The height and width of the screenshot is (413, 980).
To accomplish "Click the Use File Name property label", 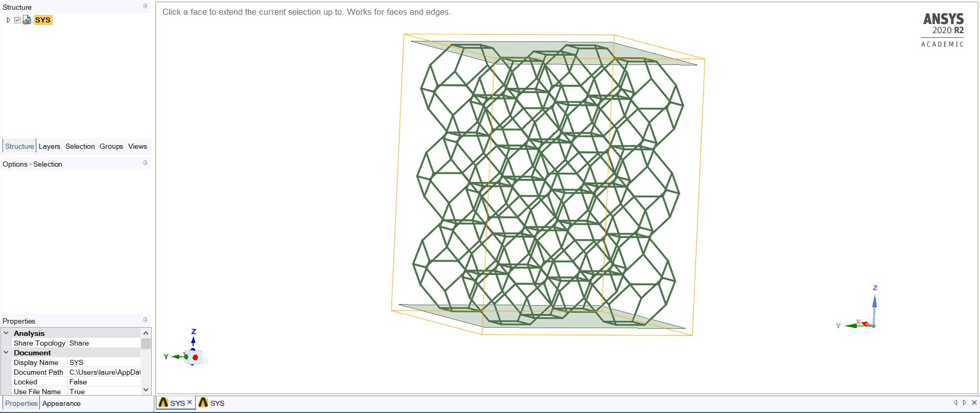I will (x=37, y=392).
